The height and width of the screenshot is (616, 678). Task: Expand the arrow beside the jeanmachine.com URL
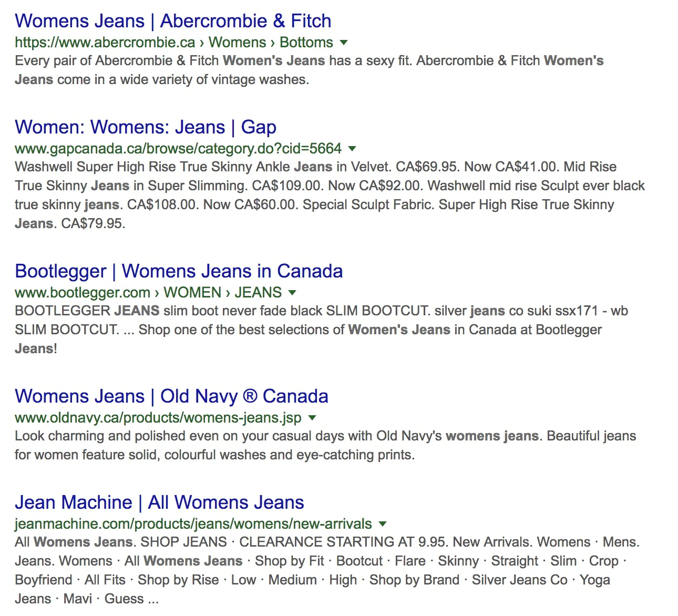(383, 524)
